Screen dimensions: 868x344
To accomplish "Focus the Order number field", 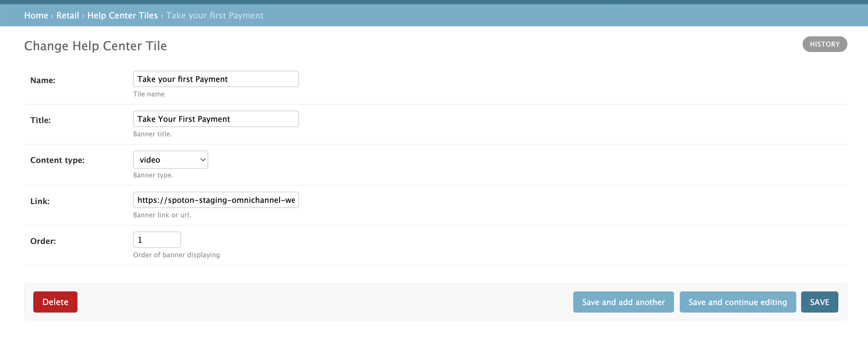I will pos(157,240).
